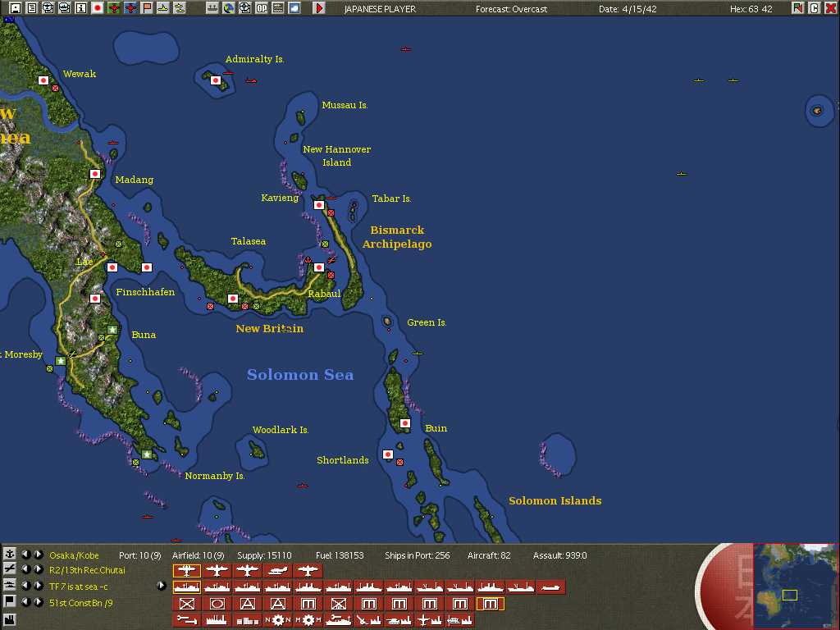Click the anchor port list icon

coord(10,555)
